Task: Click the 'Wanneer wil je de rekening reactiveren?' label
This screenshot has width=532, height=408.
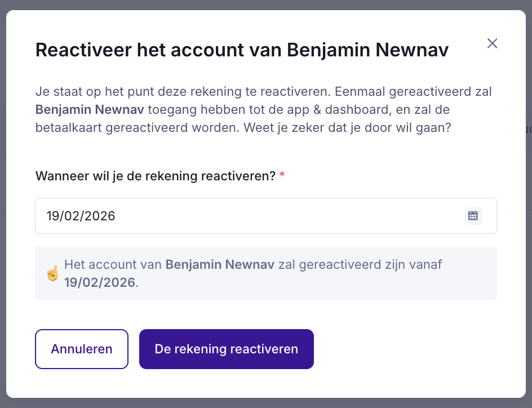Action: [155, 176]
